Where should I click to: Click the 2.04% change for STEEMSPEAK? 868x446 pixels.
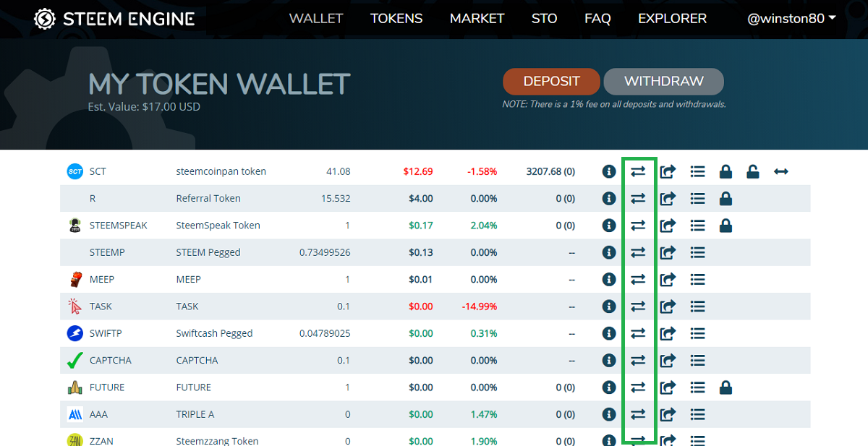point(484,226)
